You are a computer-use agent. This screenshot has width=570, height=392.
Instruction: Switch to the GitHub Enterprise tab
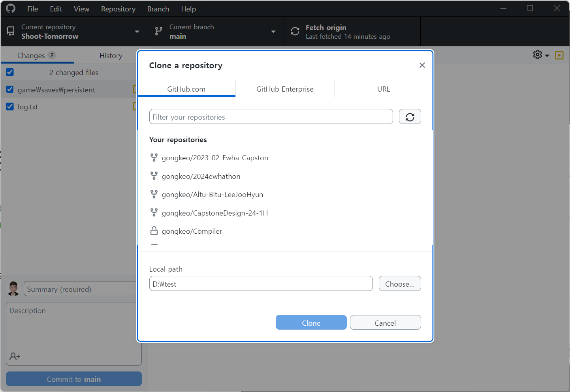click(x=285, y=89)
